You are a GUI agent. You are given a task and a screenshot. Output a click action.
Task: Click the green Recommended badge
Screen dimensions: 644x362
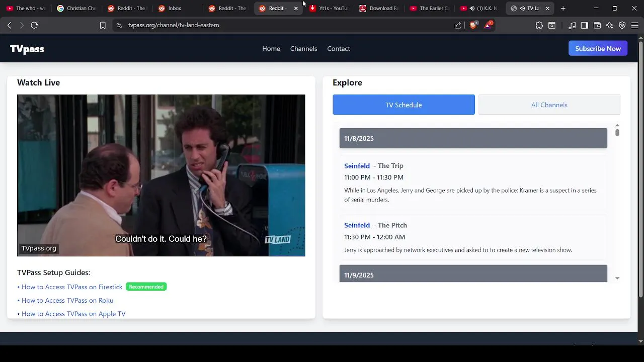click(146, 287)
